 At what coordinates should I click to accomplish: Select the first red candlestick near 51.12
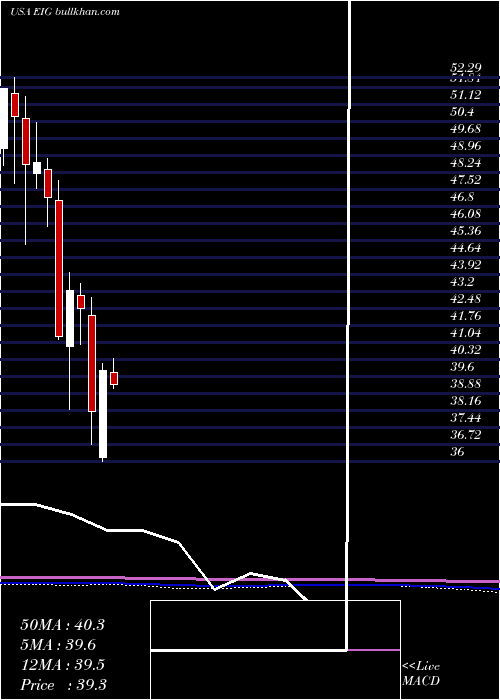pos(15,104)
